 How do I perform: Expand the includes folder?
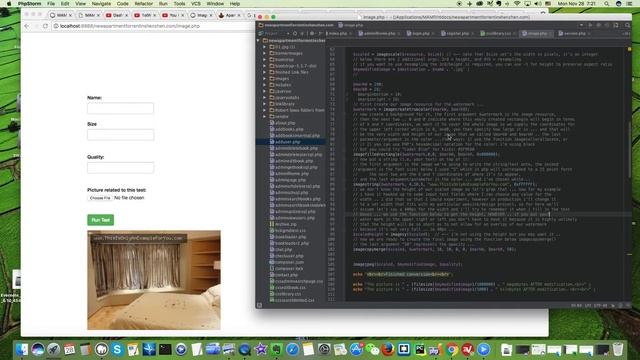[x=264, y=85]
